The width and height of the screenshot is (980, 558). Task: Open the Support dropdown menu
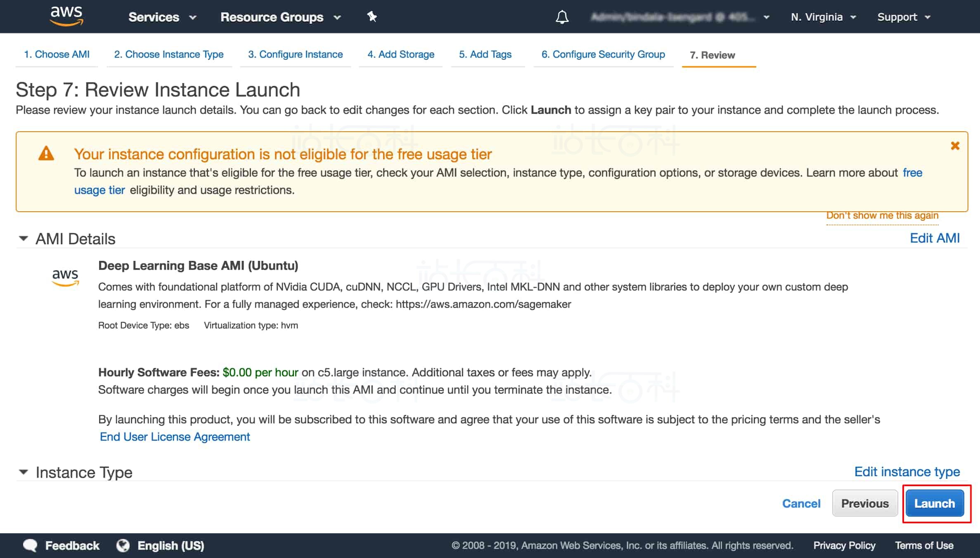pos(904,17)
